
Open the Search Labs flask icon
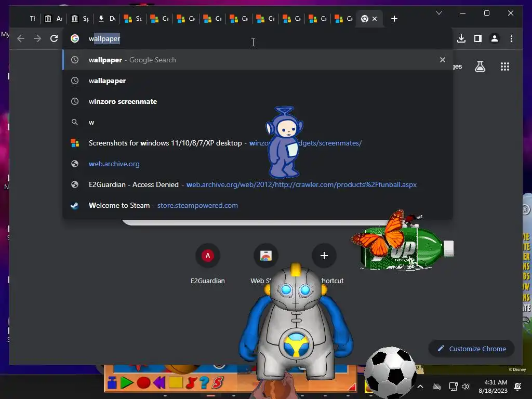480,66
